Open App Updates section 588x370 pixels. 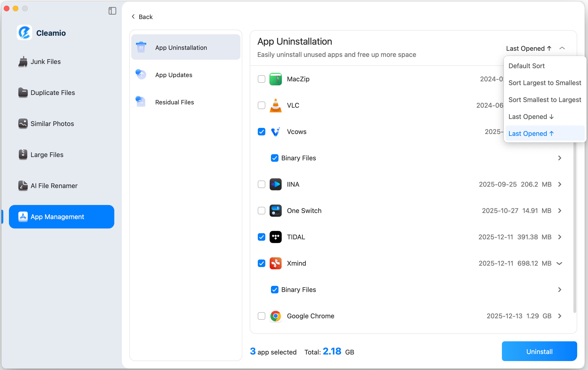[x=174, y=75]
